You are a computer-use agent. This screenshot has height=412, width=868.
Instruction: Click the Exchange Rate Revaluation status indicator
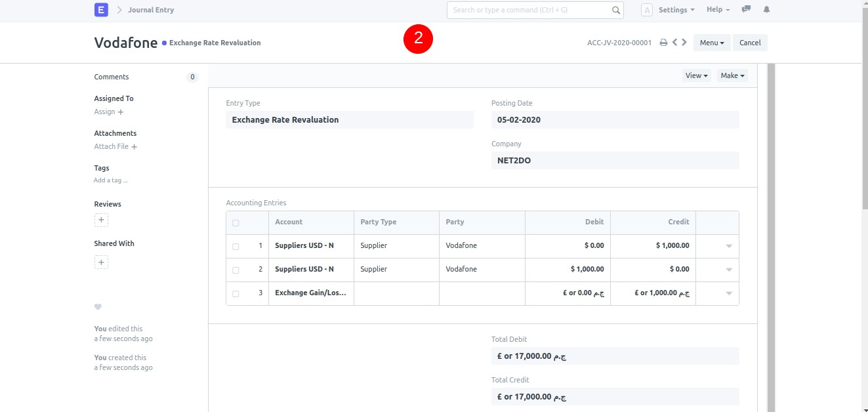tap(211, 43)
